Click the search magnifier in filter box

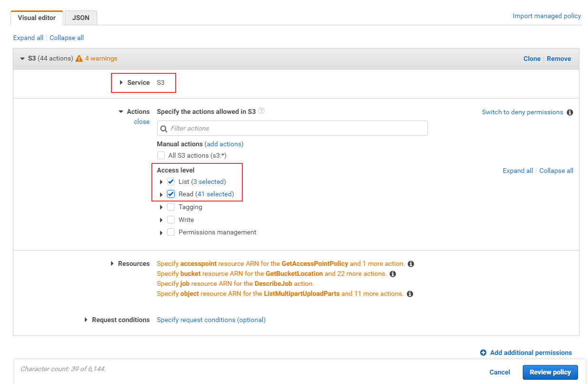tap(164, 129)
